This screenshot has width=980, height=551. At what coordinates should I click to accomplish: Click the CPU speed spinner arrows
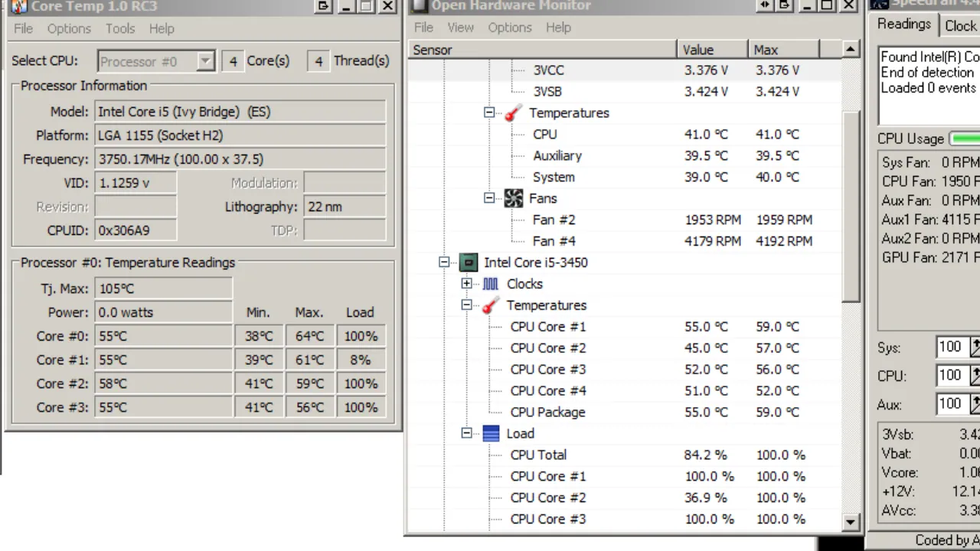point(975,376)
